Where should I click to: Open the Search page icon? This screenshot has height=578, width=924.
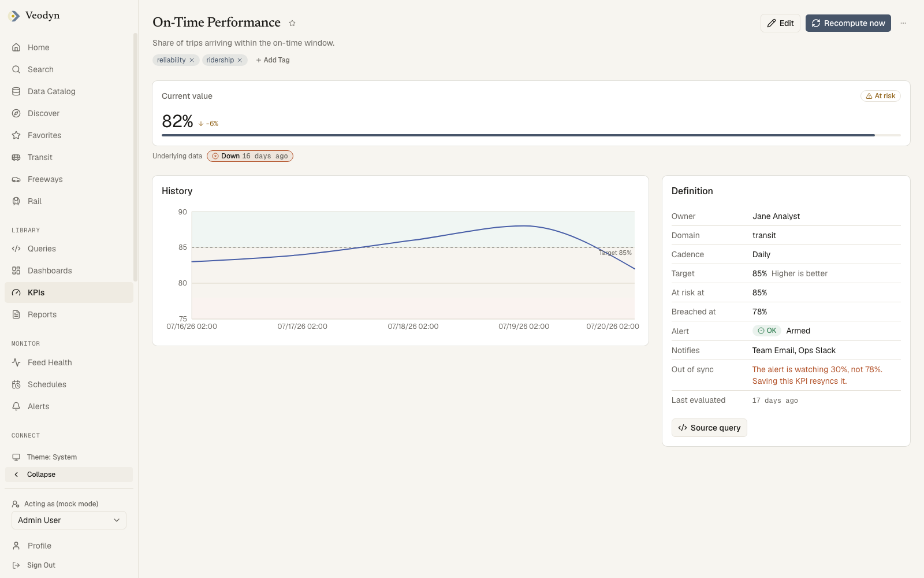[16, 69]
